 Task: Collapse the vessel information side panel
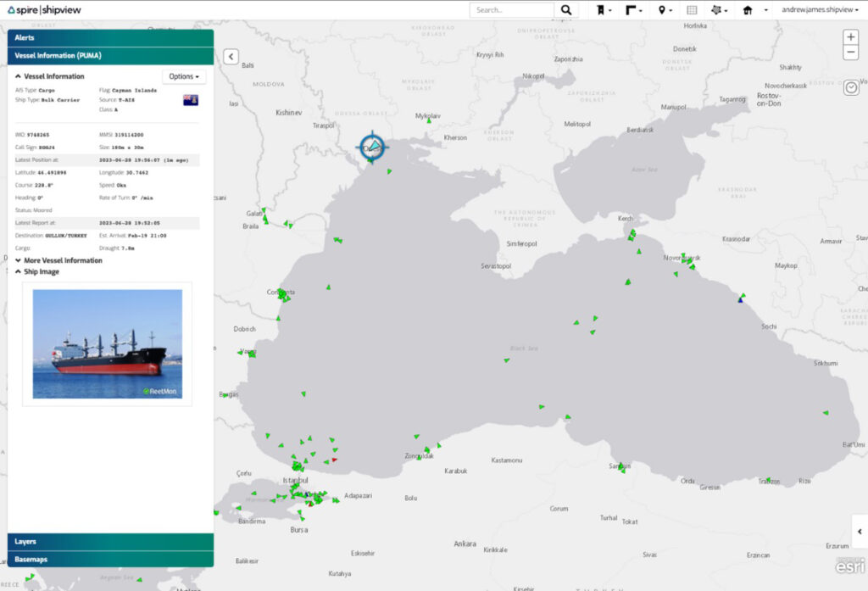(x=230, y=56)
